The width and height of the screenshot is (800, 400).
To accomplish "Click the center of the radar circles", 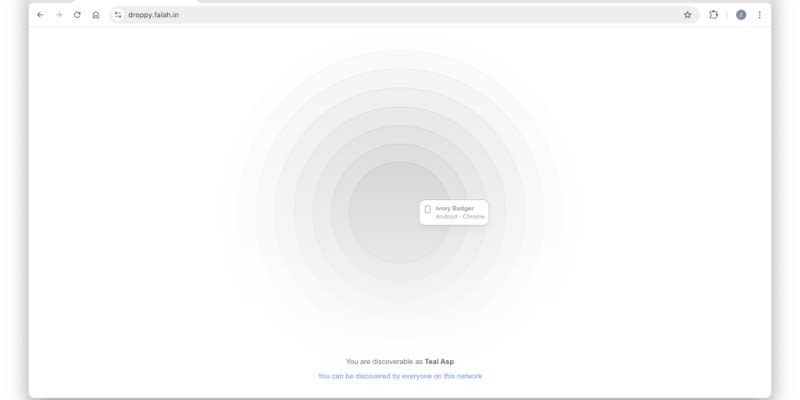I will pyautogui.click(x=399, y=212).
